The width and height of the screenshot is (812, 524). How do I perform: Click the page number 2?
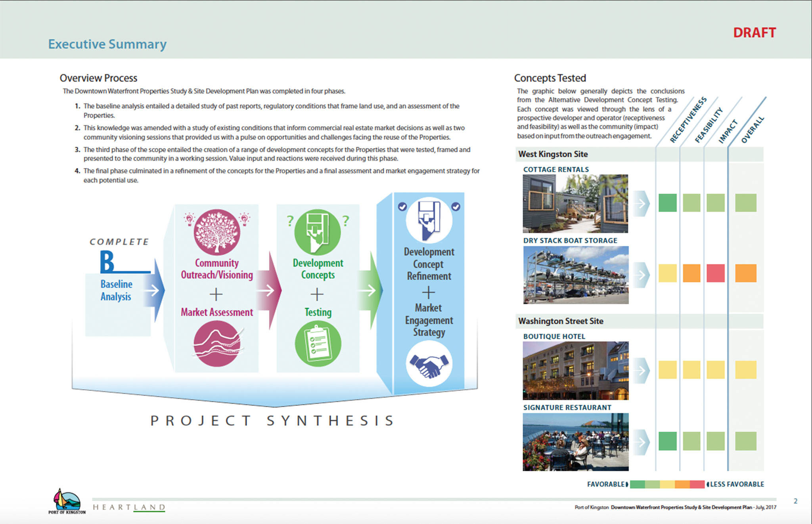tap(795, 501)
